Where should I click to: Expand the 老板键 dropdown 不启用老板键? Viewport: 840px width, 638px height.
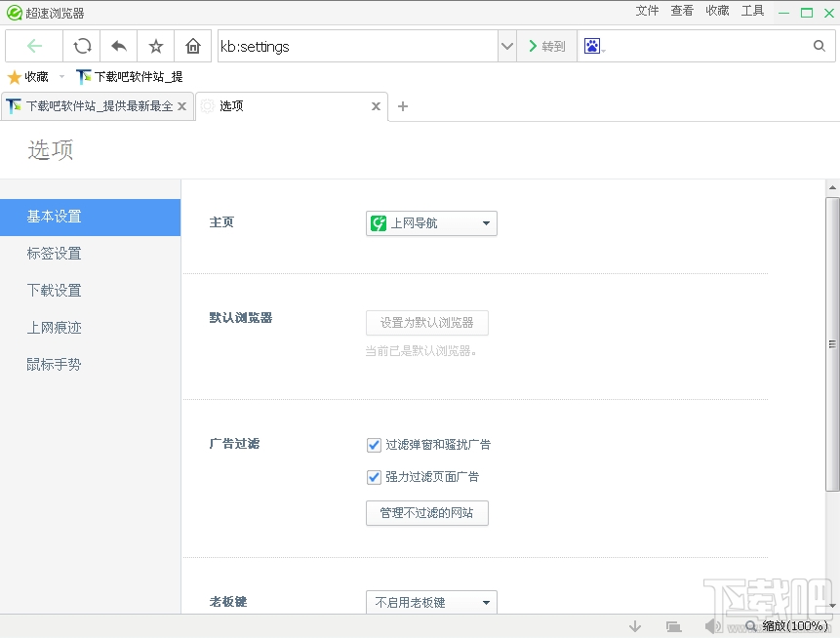[x=430, y=602]
